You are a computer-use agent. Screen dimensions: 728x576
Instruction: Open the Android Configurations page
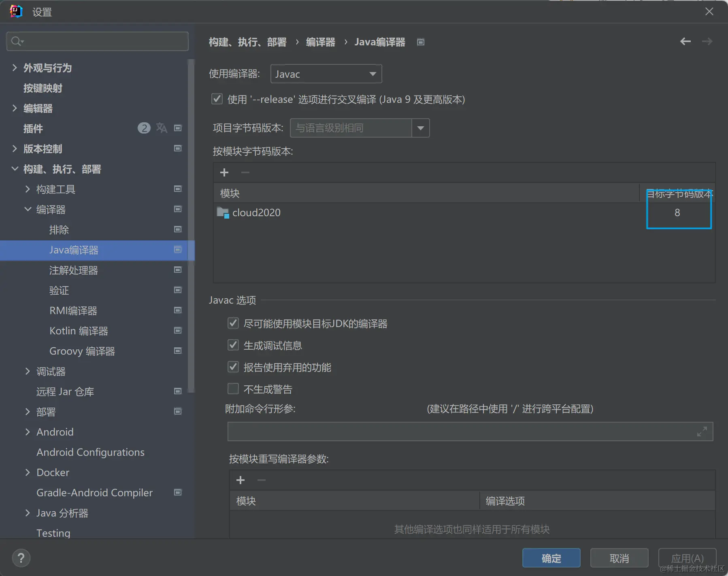90,452
